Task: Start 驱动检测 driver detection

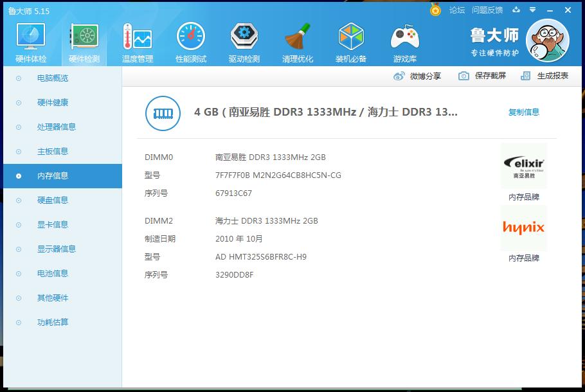Action: click(244, 40)
